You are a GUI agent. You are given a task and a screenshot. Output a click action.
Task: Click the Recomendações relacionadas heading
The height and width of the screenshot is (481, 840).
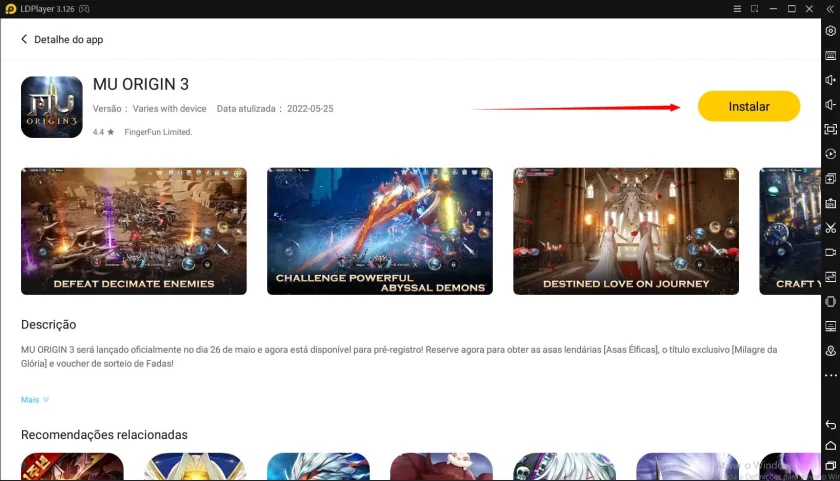click(x=104, y=434)
